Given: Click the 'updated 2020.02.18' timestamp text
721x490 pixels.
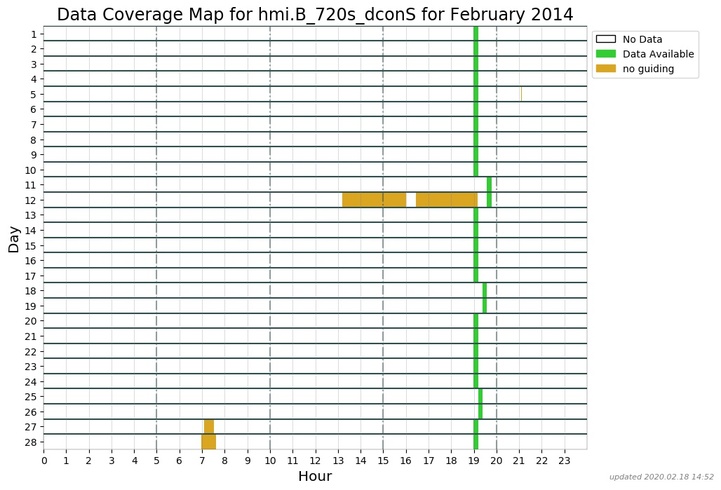Looking at the screenshot, I should (x=660, y=477).
